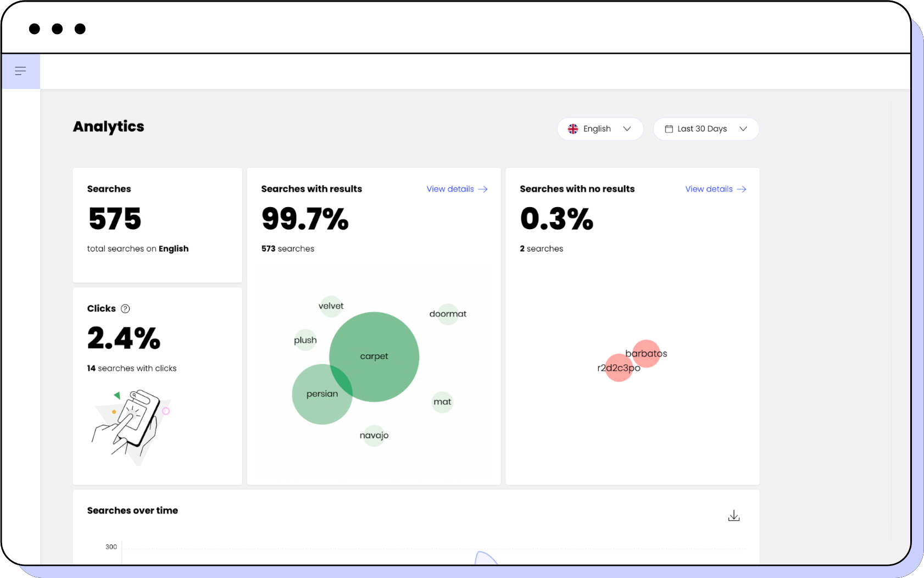
Task: Click the chevron next to English
Action: (627, 129)
